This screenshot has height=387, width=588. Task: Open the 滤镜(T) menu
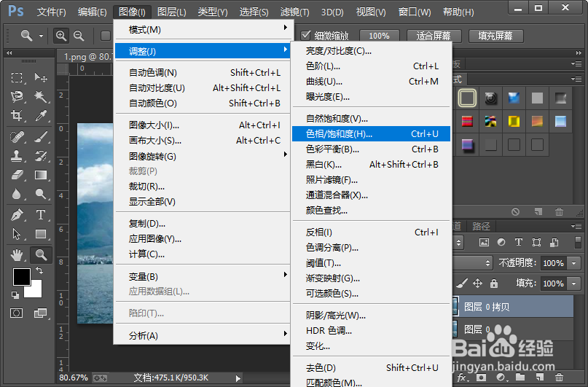pos(295,12)
